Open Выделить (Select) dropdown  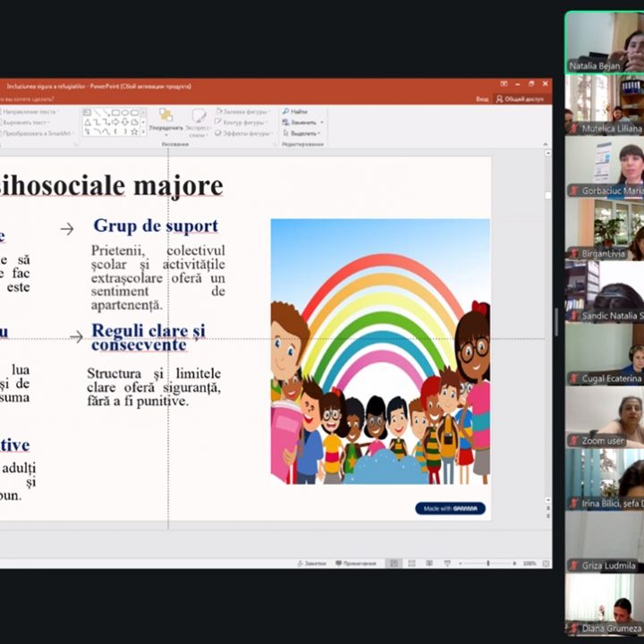click(302, 132)
